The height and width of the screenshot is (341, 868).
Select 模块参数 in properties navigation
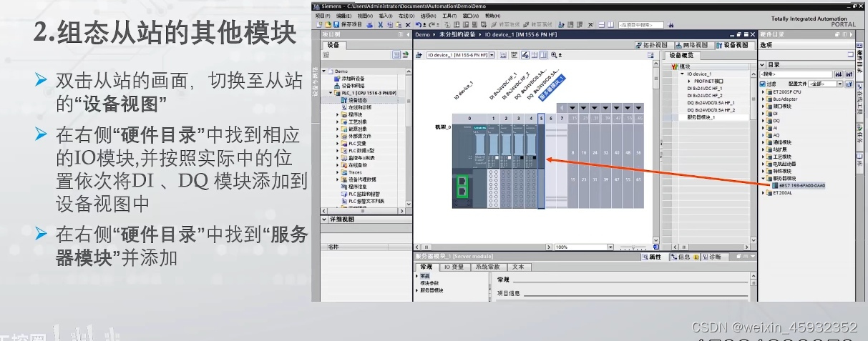click(430, 283)
